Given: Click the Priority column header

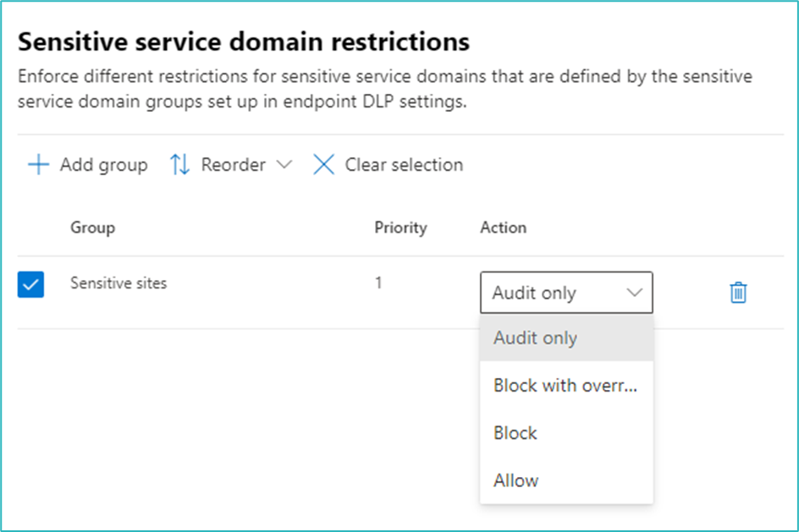Looking at the screenshot, I should (x=400, y=228).
